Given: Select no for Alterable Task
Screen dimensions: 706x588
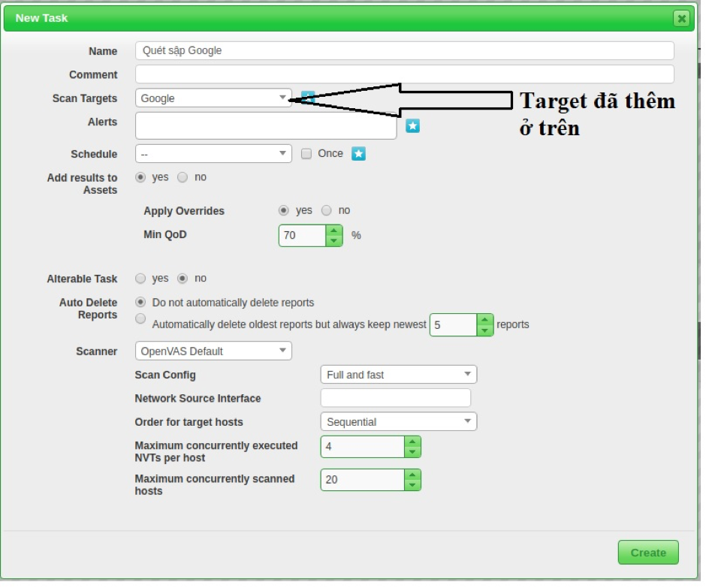Looking at the screenshot, I should point(184,280).
